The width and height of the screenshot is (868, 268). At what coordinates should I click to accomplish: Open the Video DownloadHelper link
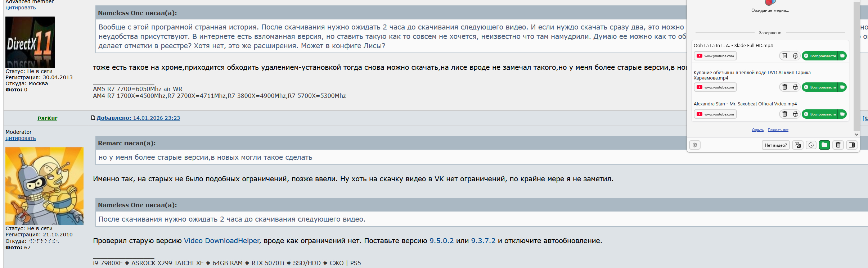tap(221, 241)
